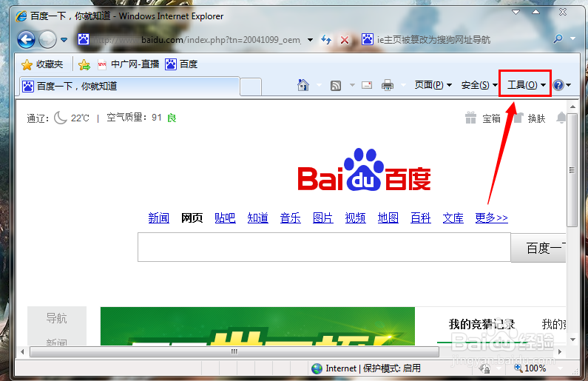Click the RSS feeds icon
The height and width of the screenshot is (381, 588).
[336, 86]
